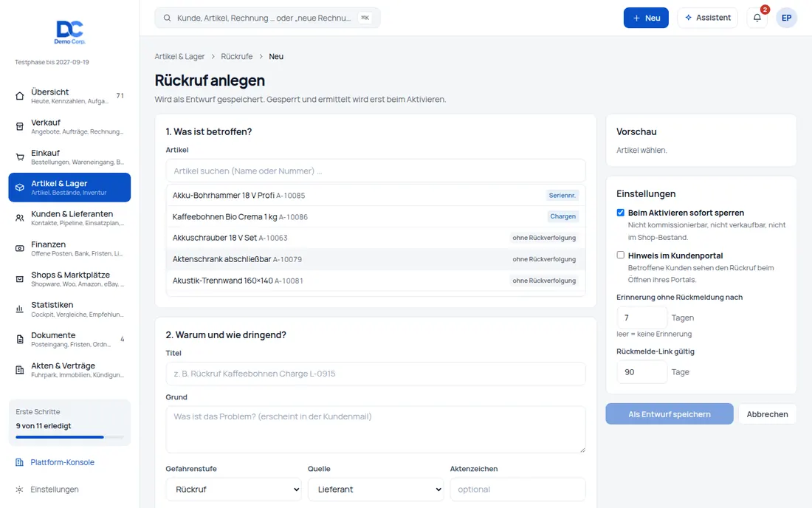Cancel with the Abbrechen button
The width and height of the screenshot is (812, 508).
pos(767,414)
